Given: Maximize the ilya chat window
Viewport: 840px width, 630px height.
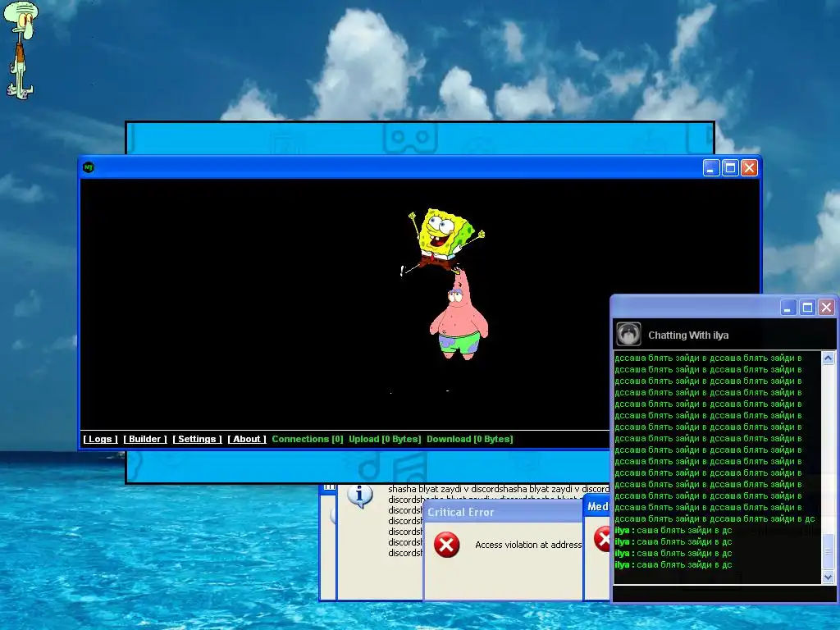Looking at the screenshot, I should (807, 308).
